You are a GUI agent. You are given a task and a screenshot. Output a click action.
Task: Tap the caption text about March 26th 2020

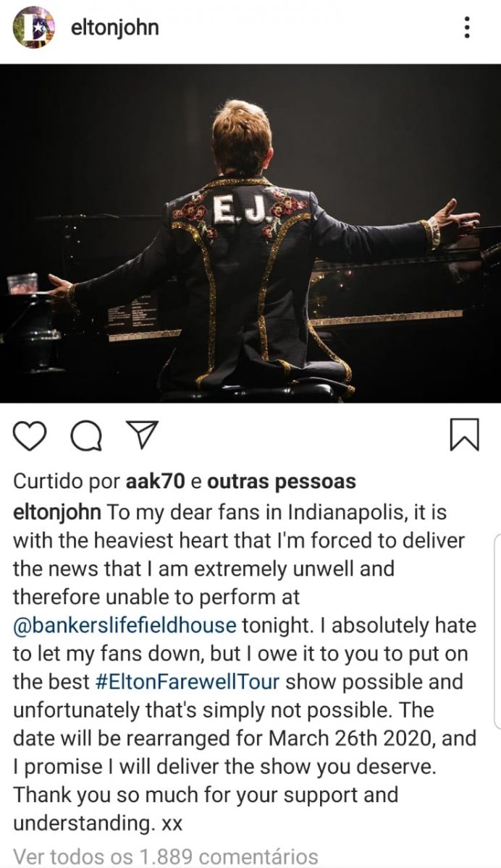click(x=245, y=739)
